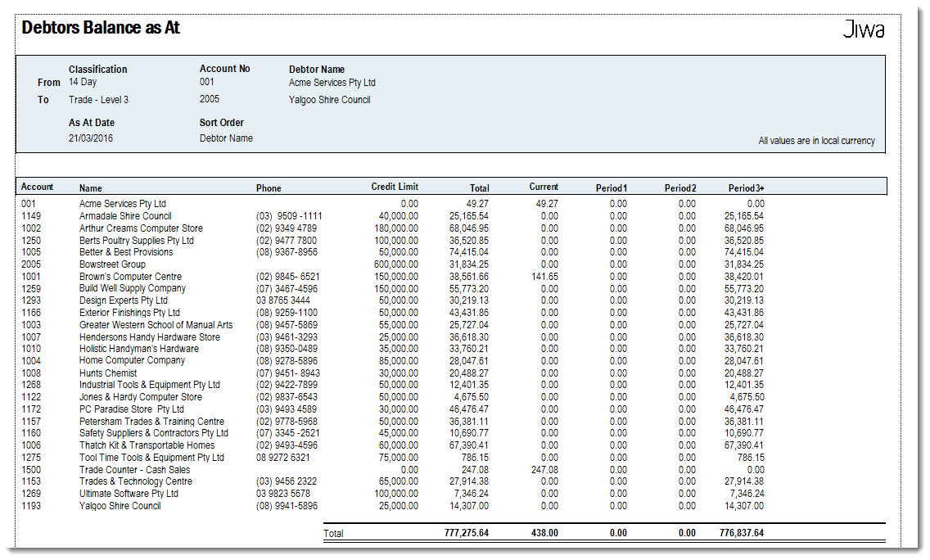The height and width of the screenshot is (560, 930).
Task: Click the credit limit 180,000.00
Action: click(395, 228)
